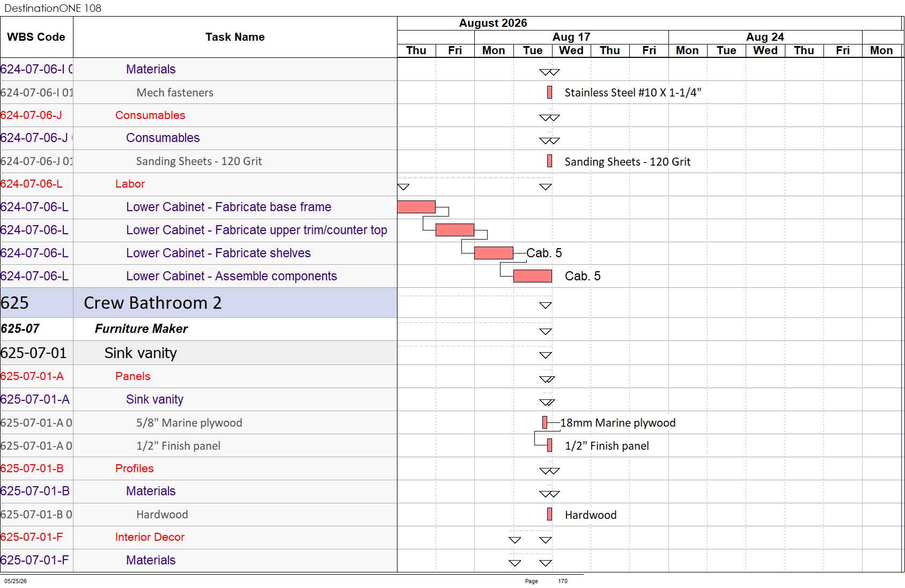The width and height of the screenshot is (905, 588).
Task: Click the 5/8" Marine plywood milestone bar
Action: (x=545, y=422)
